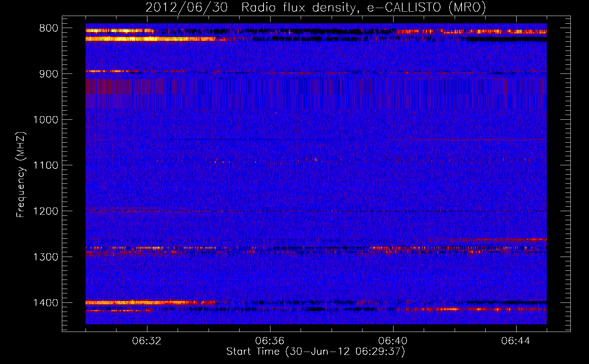589x364 pixels.
Task: Click the "Frequency (MHZ)" axis label
Action: [x=21, y=175]
